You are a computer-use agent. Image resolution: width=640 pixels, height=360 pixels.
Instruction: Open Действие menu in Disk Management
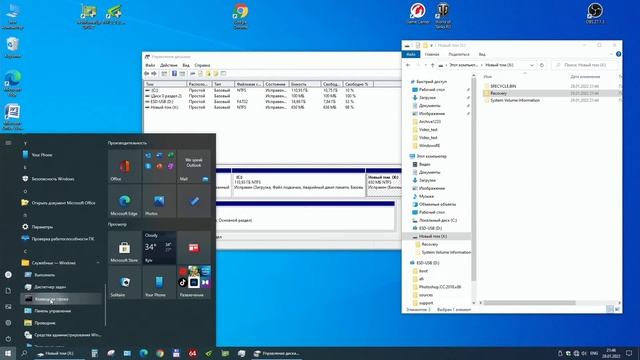pyautogui.click(x=169, y=65)
